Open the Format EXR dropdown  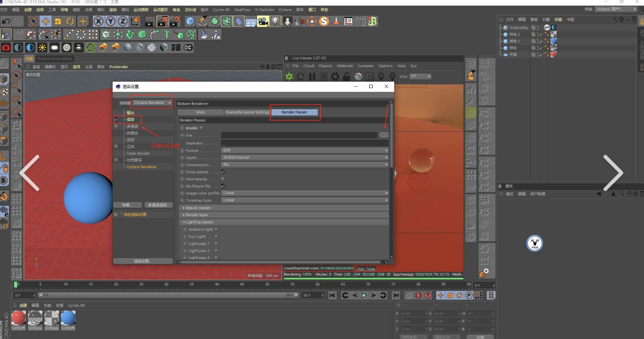pos(305,151)
